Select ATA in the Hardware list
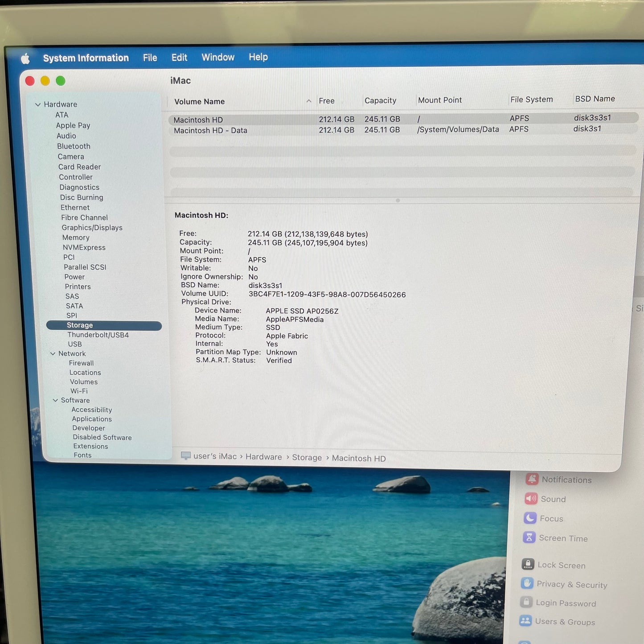 click(62, 115)
